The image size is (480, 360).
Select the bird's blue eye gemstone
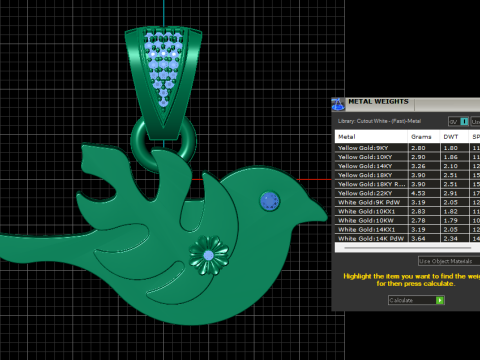[x=269, y=201]
